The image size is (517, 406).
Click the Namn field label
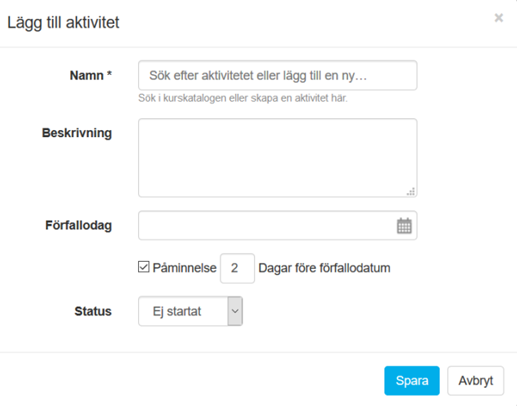[x=91, y=76]
